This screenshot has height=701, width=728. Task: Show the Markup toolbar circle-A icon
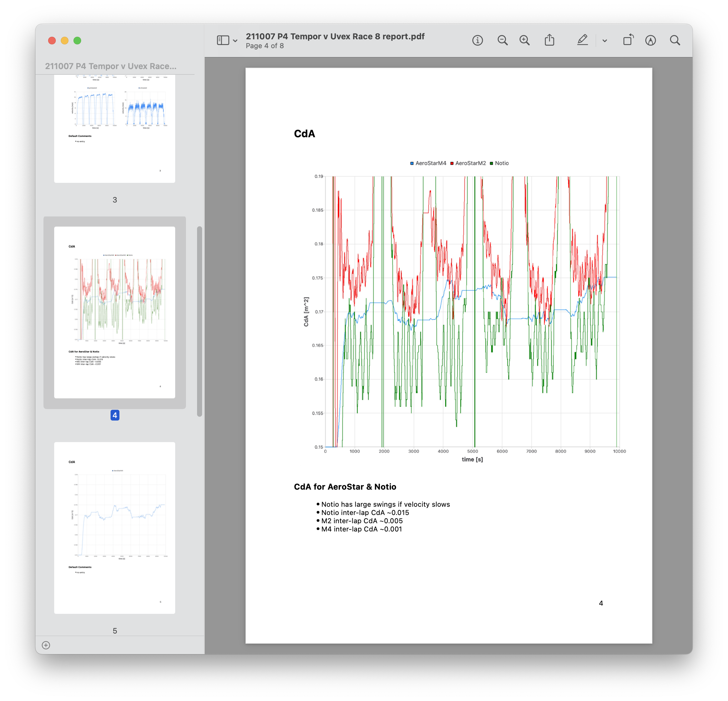point(650,41)
